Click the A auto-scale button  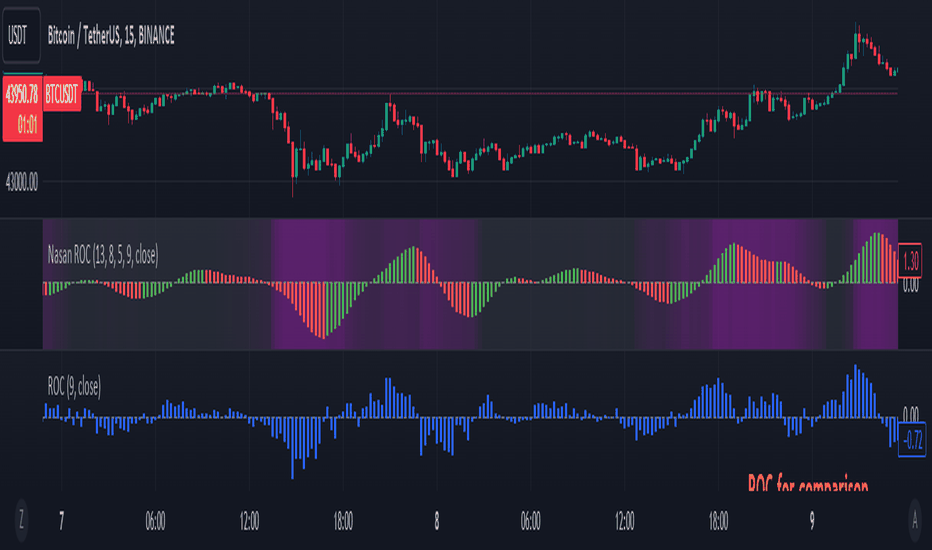915,520
